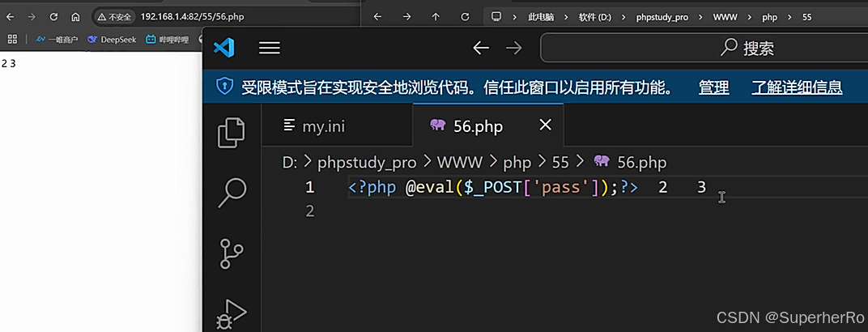This screenshot has height=332, width=868.
Task: Expand the chevron after 此电脑 in Explorer path
Action: click(566, 17)
